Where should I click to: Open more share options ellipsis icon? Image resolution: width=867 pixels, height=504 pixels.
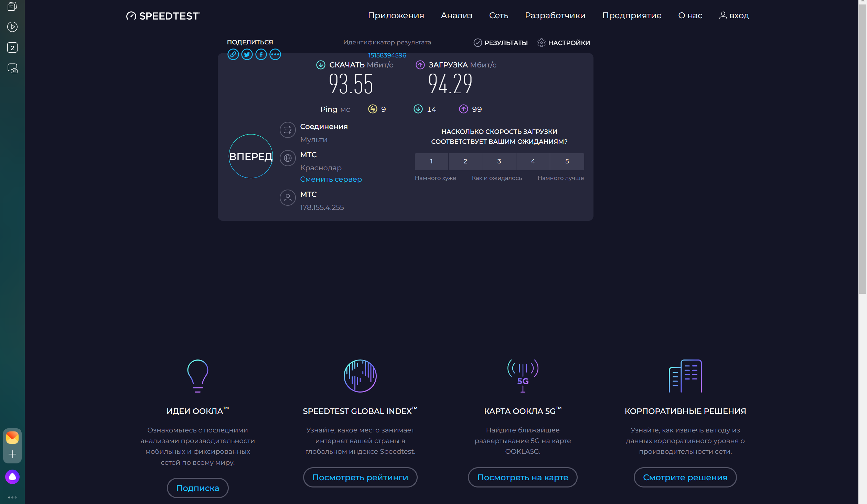click(x=275, y=54)
